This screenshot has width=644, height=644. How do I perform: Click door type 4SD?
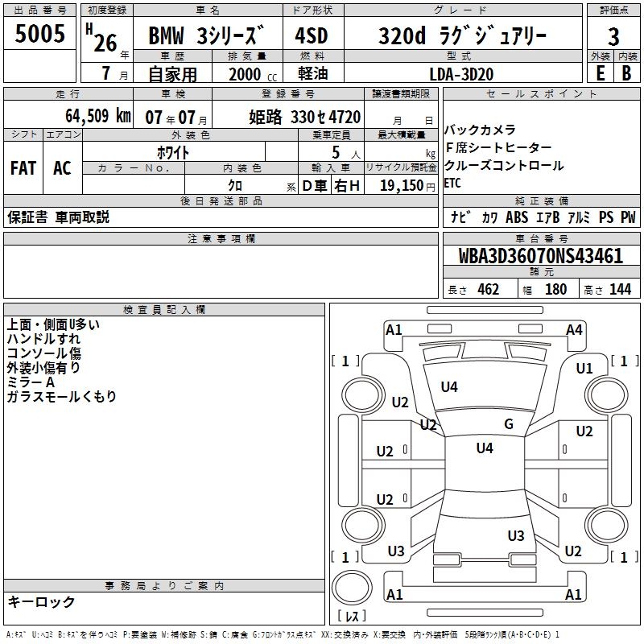click(312, 35)
